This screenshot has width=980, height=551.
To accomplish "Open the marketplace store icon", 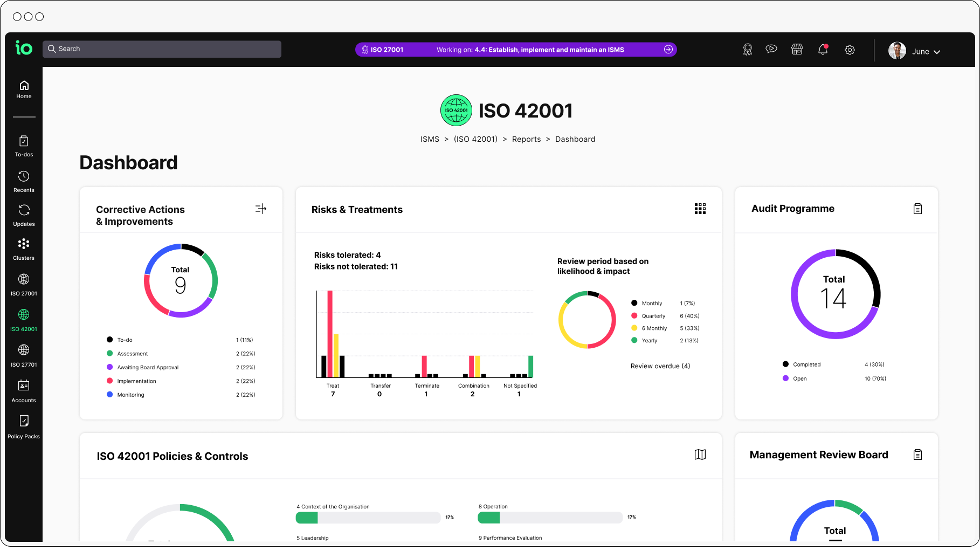I will [x=797, y=49].
